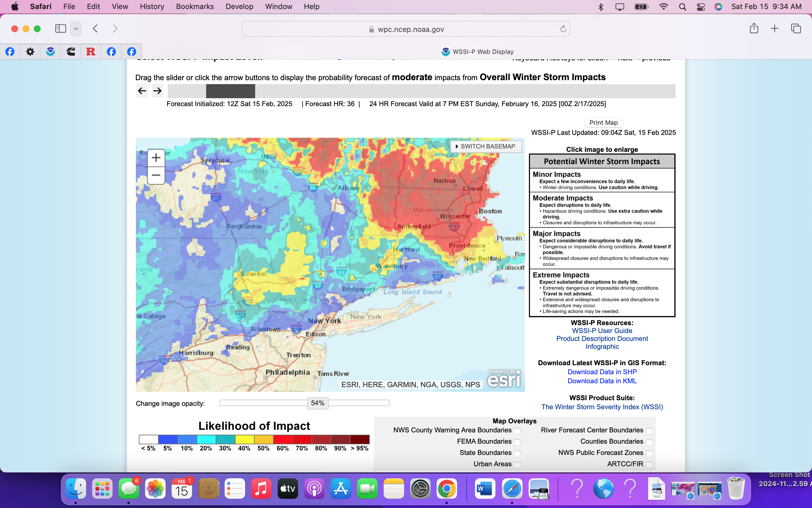The image size is (812, 508).
Task: Open Google Chrome from the Dock
Action: click(x=447, y=489)
